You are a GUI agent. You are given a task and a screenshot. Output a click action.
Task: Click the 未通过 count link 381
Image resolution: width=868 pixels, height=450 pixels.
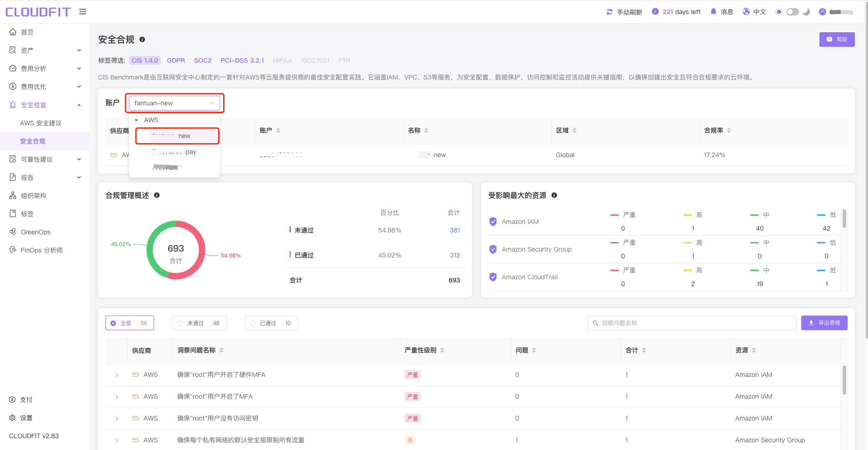pos(455,230)
